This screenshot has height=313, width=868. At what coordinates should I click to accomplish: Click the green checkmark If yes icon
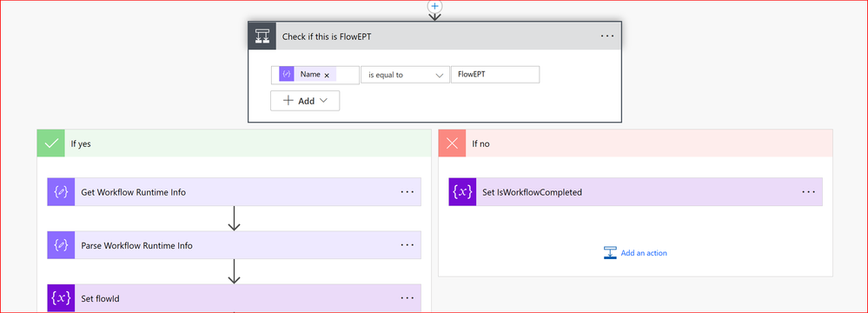click(51, 143)
